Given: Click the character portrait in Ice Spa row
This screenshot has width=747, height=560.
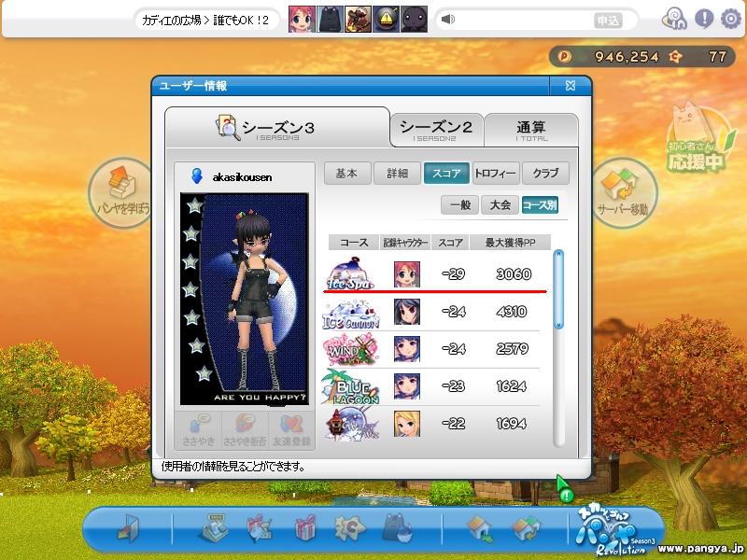Looking at the screenshot, I should point(407,274).
